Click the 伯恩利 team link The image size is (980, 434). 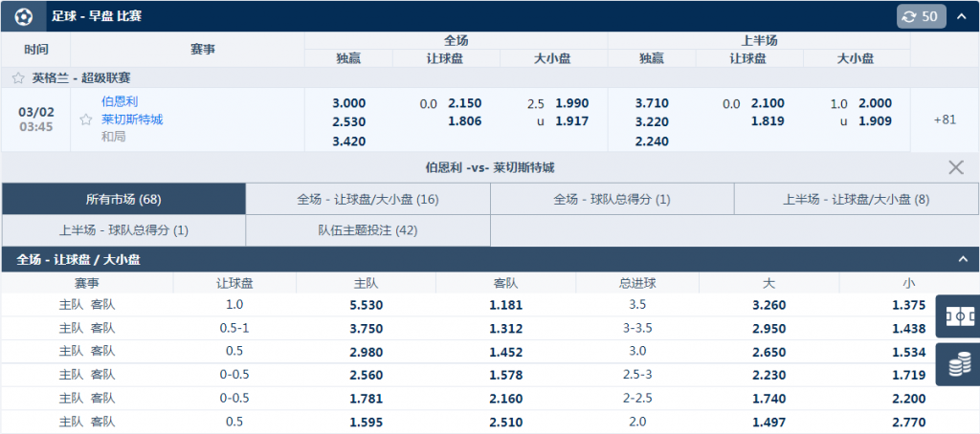pos(120,101)
